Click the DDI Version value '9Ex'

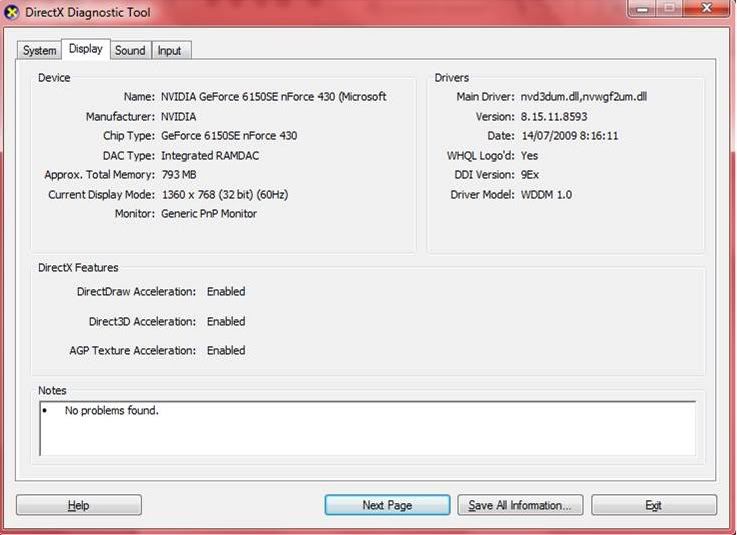tap(530, 175)
